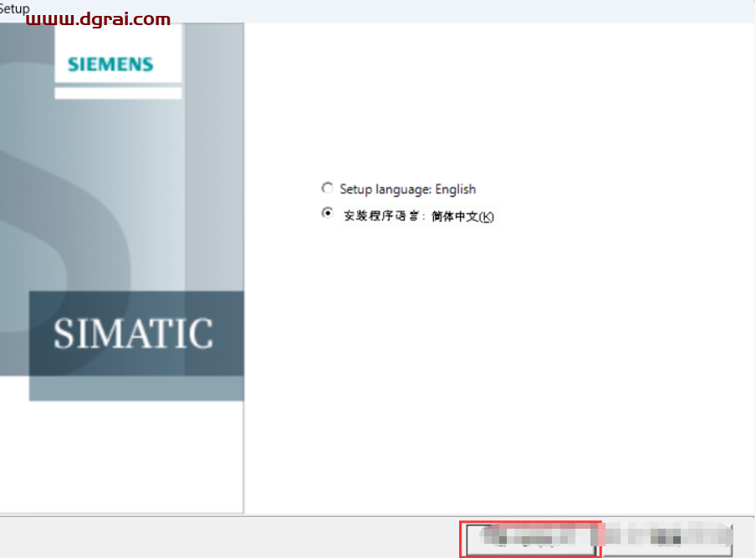
Task: Click the light gray vertical stripe on the splash image
Action: click(213, 167)
